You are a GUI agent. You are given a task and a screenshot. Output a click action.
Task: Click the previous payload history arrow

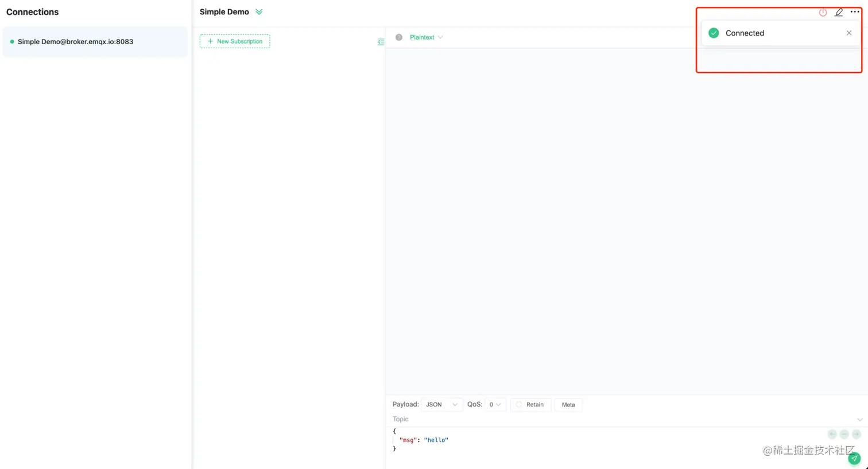coord(832,435)
